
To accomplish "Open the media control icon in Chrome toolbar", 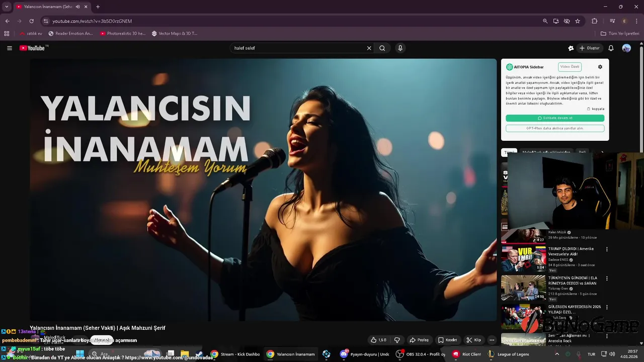I will tap(612, 21).
